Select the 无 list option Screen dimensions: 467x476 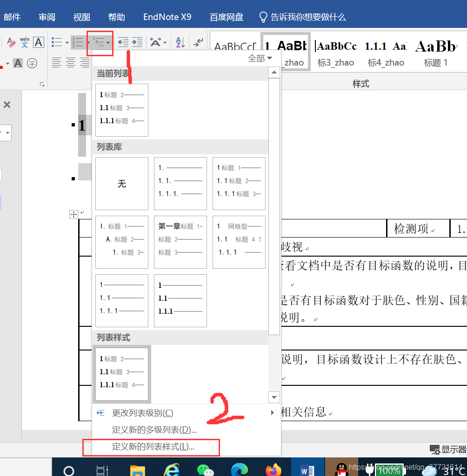coord(122,184)
